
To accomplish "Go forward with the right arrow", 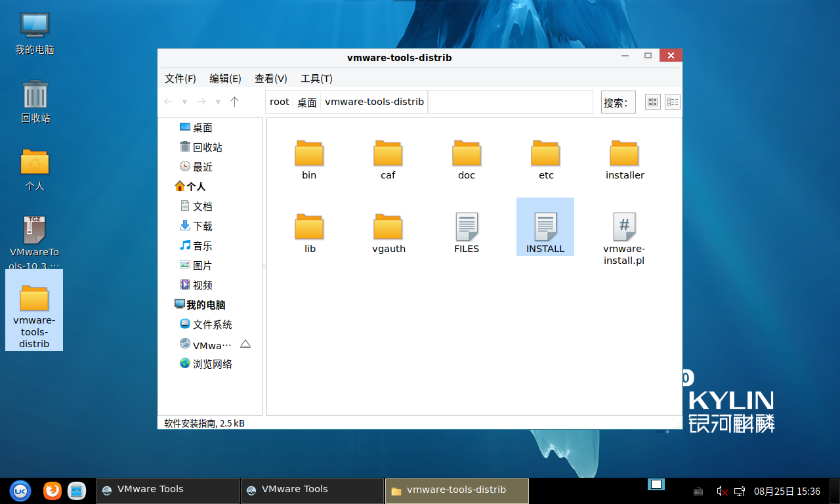I will [201, 102].
